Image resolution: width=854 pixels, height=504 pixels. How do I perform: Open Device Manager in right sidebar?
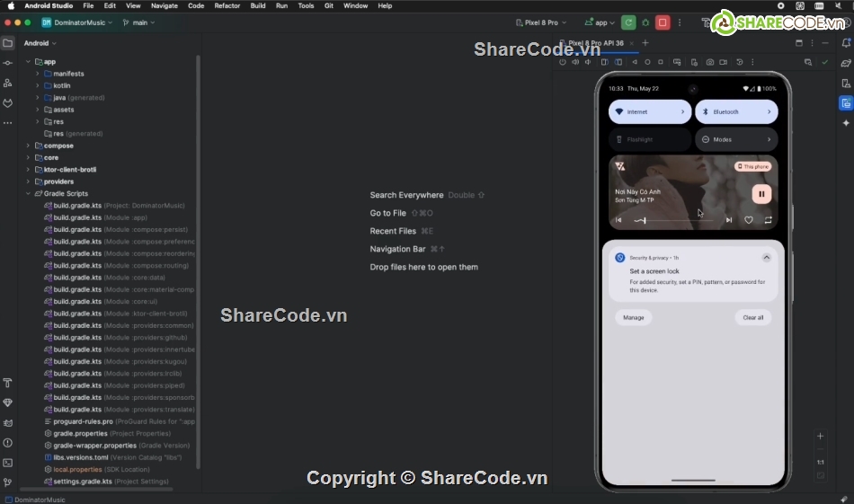(x=846, y=84)
